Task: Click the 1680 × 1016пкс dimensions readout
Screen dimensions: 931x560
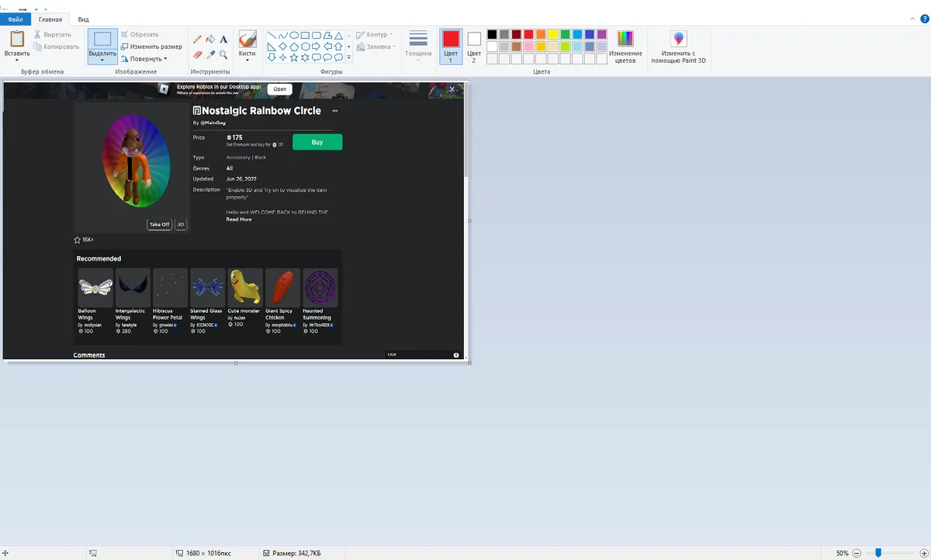Action: coord(209,553)
